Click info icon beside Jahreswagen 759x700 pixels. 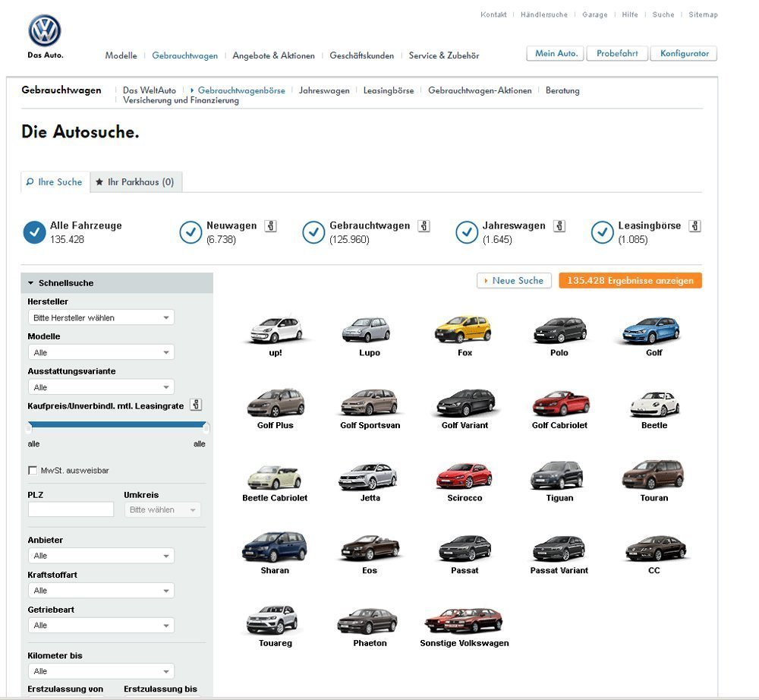[559, 226]
